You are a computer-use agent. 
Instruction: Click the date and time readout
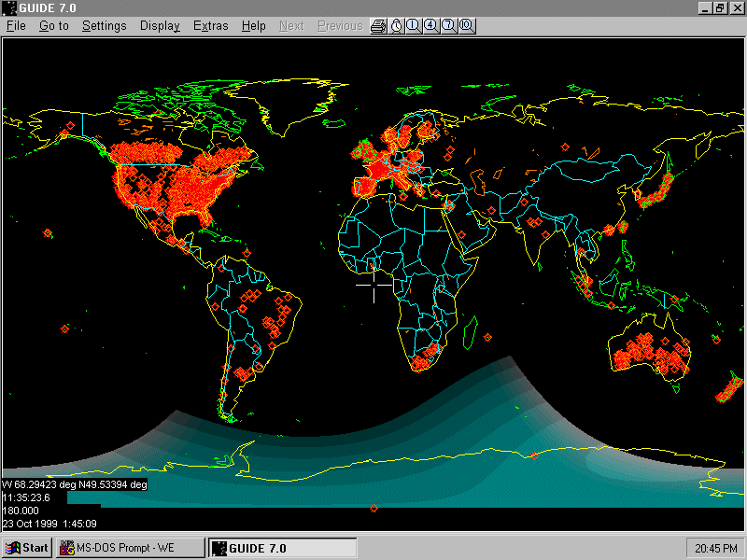49,524
